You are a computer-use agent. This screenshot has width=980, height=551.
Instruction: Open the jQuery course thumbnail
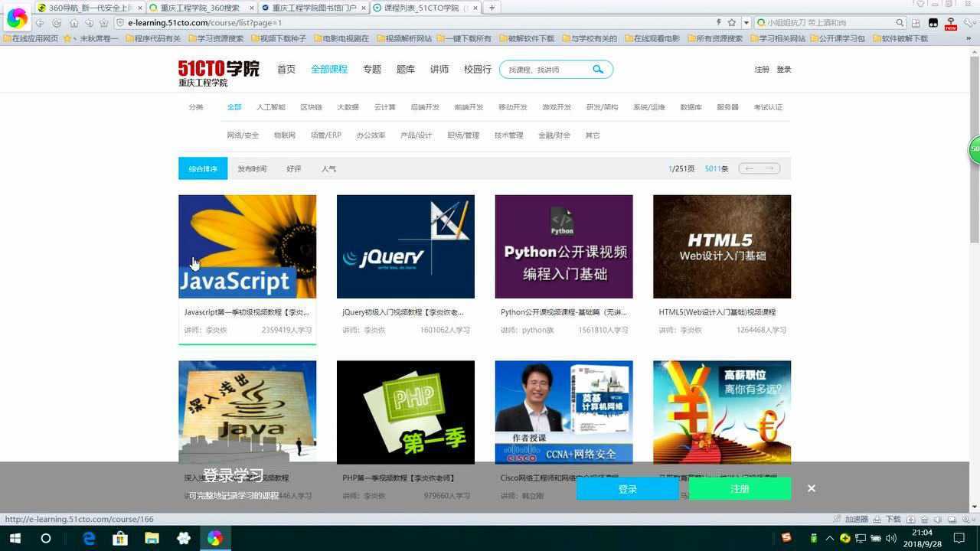coord(405,246)
